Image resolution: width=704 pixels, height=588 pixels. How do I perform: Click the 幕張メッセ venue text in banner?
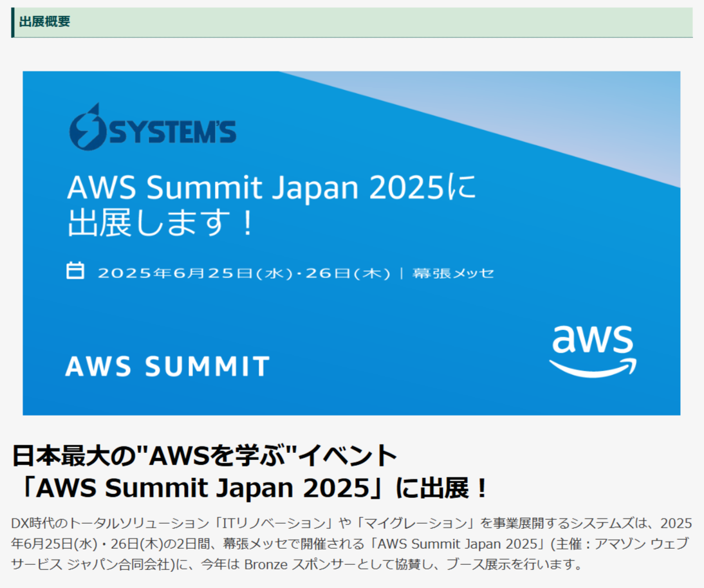click(453, 273)
